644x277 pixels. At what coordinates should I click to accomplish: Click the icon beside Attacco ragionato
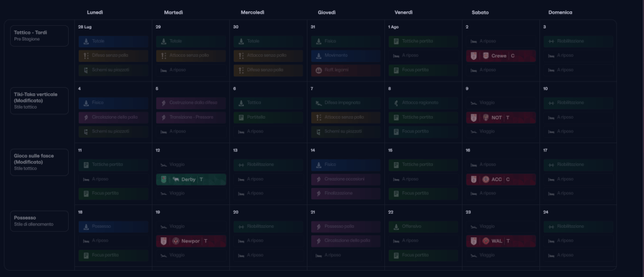pos(396,102)
